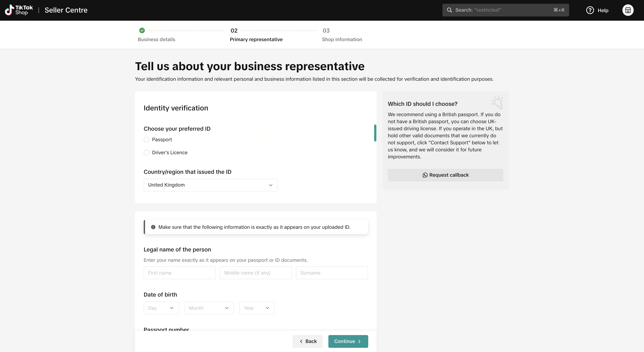Go to the Business details step
The height and width of the screenshot is (352, 644).
[x=156, y=39]
